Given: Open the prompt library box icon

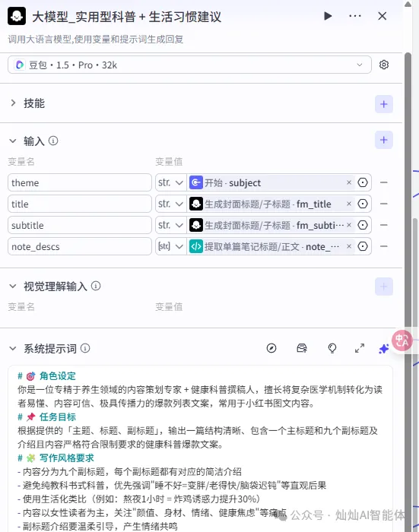Looking at the screenshot, I should tap(302, 348).
